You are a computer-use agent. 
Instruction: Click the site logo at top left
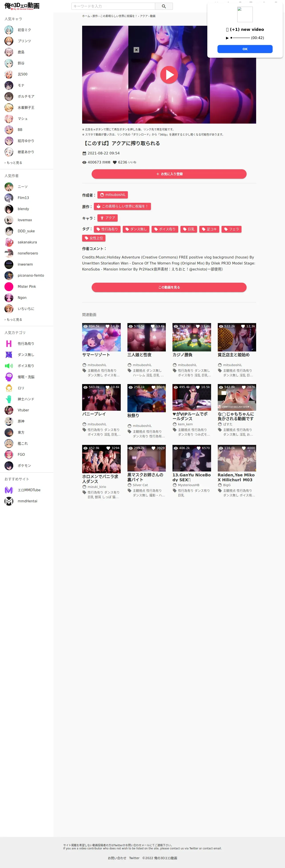pos(22,6)
